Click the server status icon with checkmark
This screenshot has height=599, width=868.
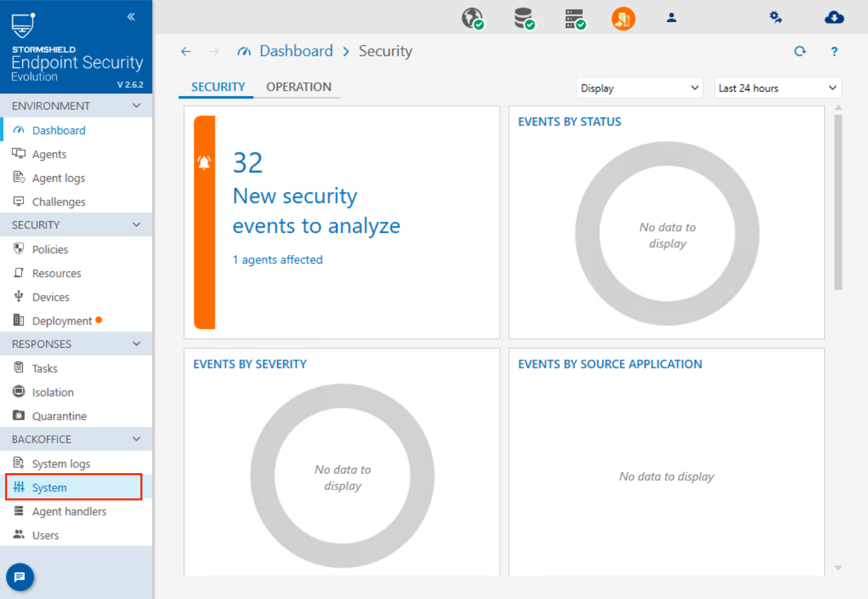(574, 18)
